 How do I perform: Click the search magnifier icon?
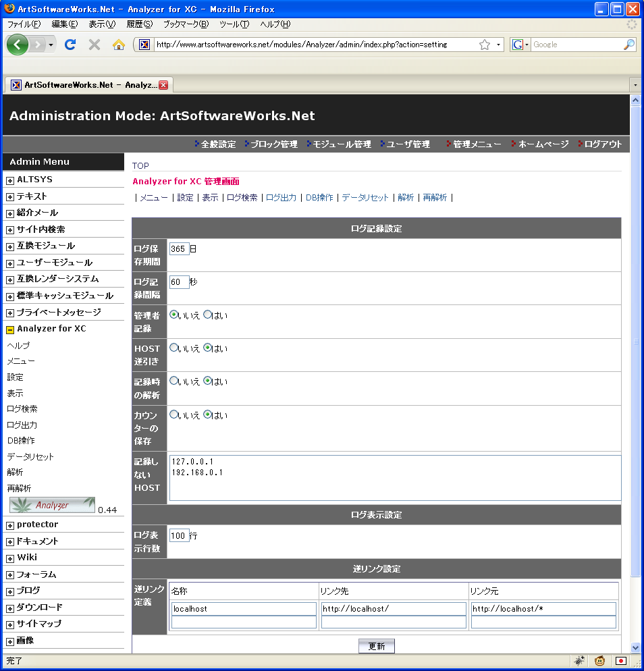point(628,45)
